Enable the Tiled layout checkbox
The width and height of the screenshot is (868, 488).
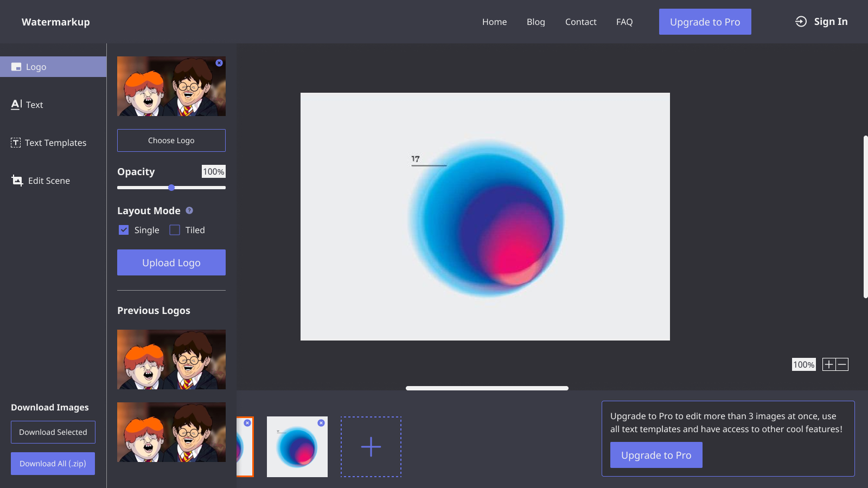tap(175, 230)
